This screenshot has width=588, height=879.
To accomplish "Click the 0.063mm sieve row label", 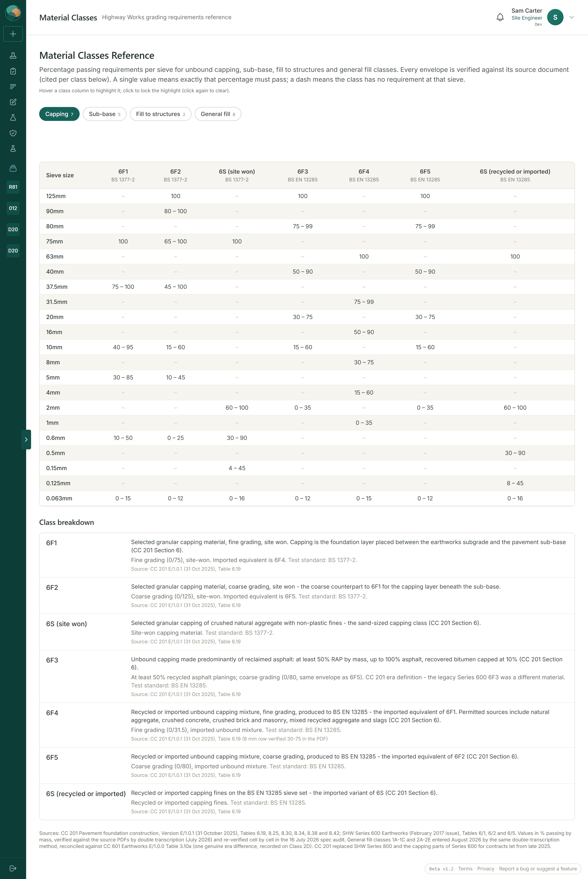I will pyautogui.click(x=59, y=498).
